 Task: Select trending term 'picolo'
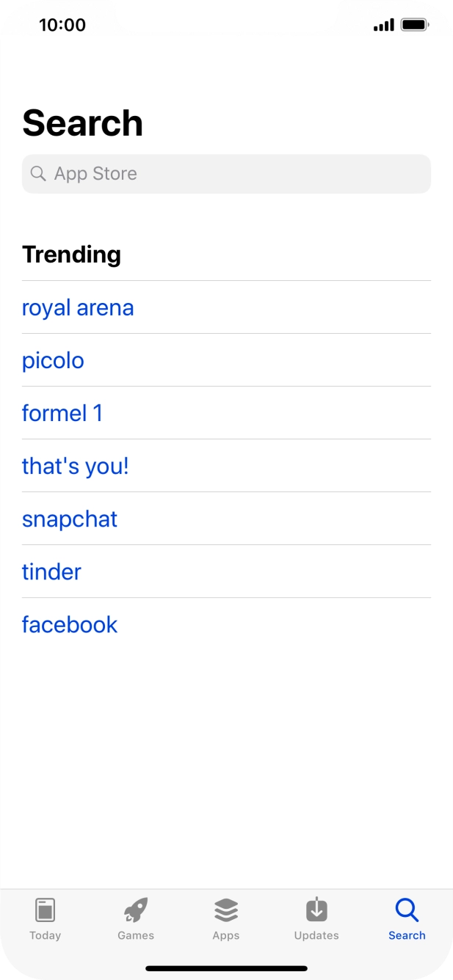click(53, 360)
